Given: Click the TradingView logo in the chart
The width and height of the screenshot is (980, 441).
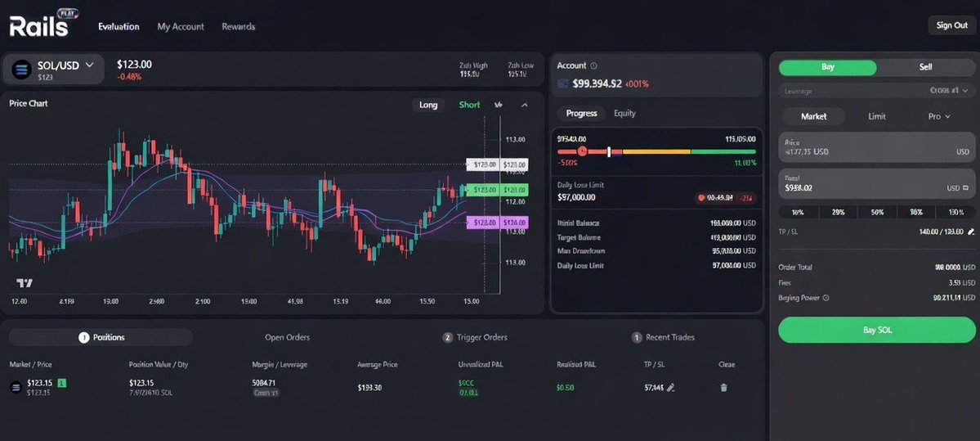Looking at the screenshot, I should click(x=25, y=283).
